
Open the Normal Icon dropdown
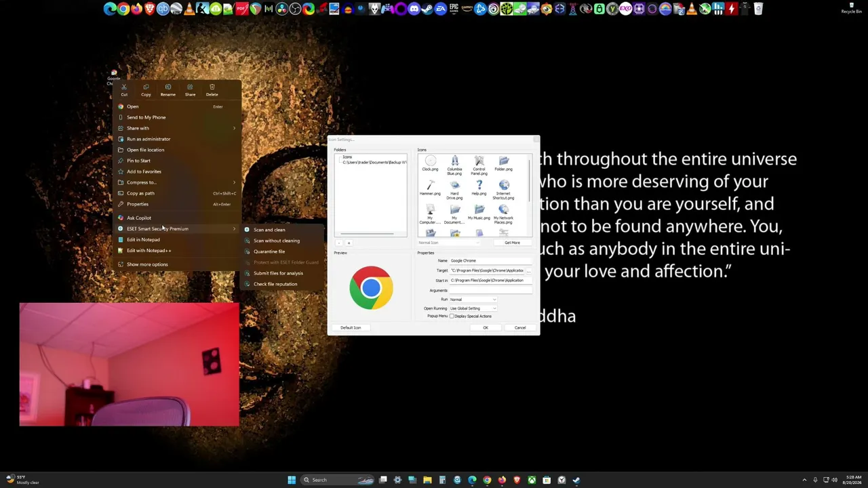[448, 243]
